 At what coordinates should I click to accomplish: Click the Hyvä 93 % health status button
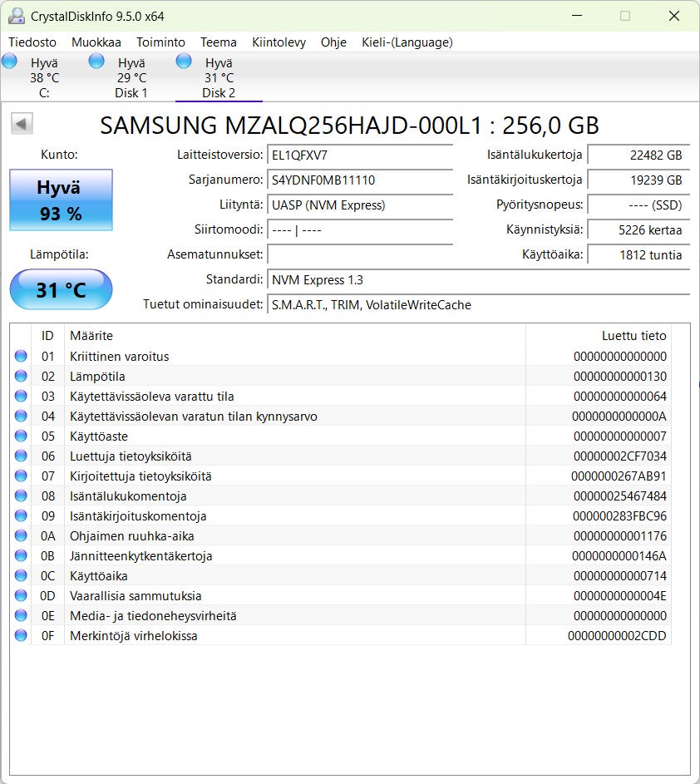tap(61, 200)
